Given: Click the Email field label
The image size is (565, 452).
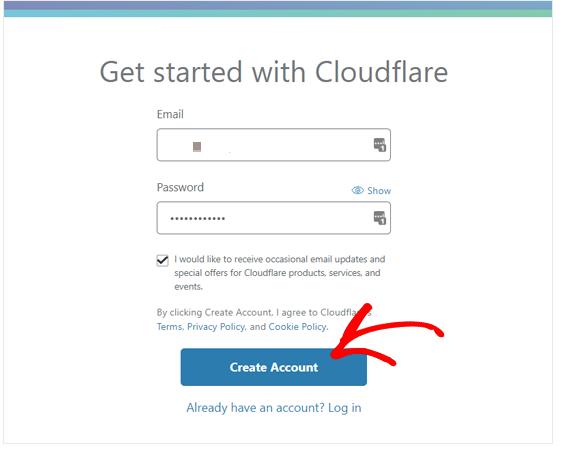Looking at the screenshot, I should pyautogui.click(x=170, y=114).
